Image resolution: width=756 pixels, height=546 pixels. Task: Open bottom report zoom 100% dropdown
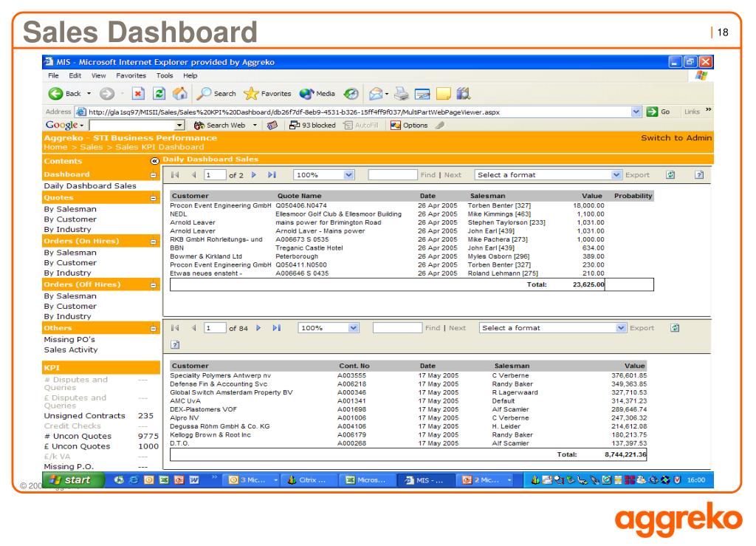(x=354, y=328)
